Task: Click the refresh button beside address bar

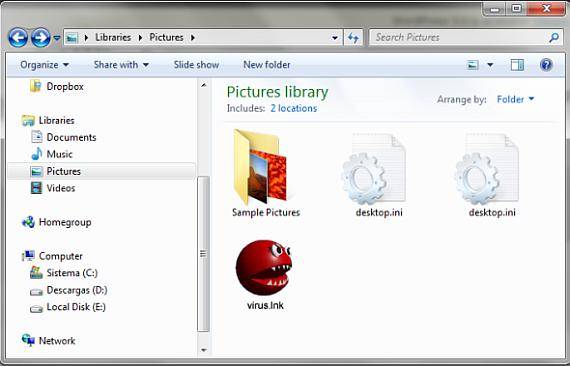Action: [x=353, y=37]
